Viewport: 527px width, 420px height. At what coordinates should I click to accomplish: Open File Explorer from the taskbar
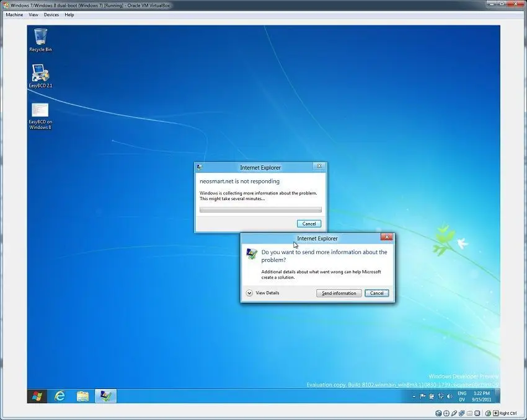(x=82, y=396)
